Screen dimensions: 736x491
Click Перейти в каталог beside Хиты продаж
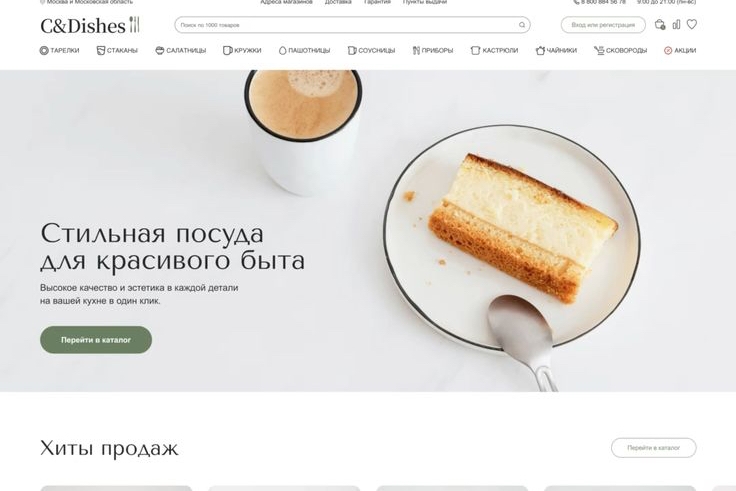pyautogui.click(x=653, y=448)
